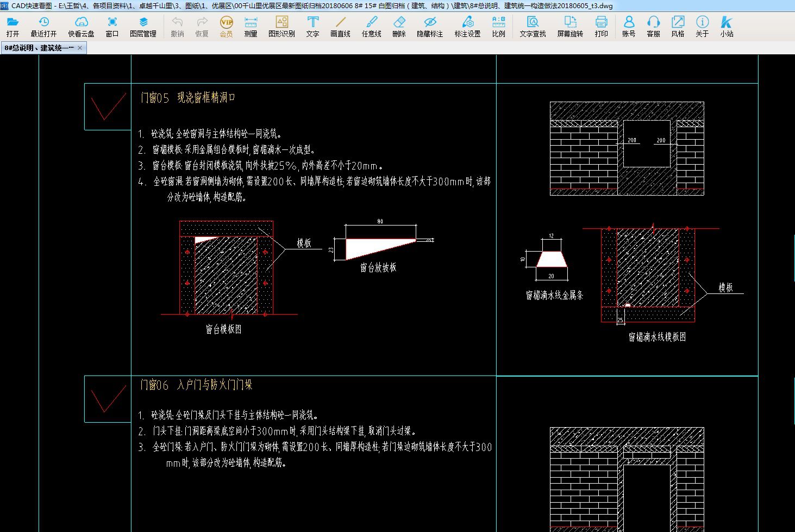Screen dimensions: 795x532
Task: Set drawing scale with 比例
Action: tap(498, 27)
